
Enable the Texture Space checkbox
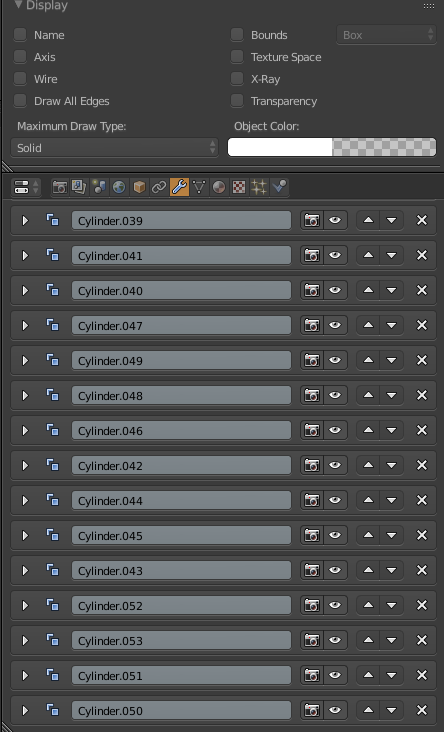237,56
